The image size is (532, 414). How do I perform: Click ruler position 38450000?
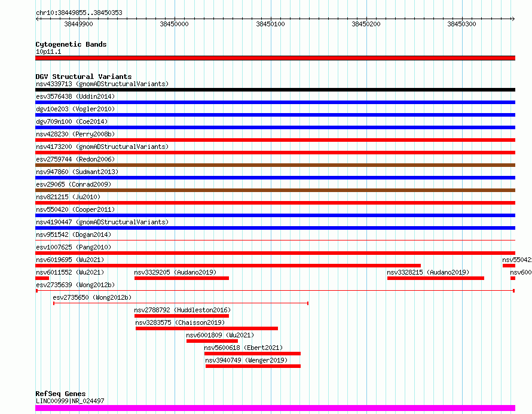click(174, 24)
